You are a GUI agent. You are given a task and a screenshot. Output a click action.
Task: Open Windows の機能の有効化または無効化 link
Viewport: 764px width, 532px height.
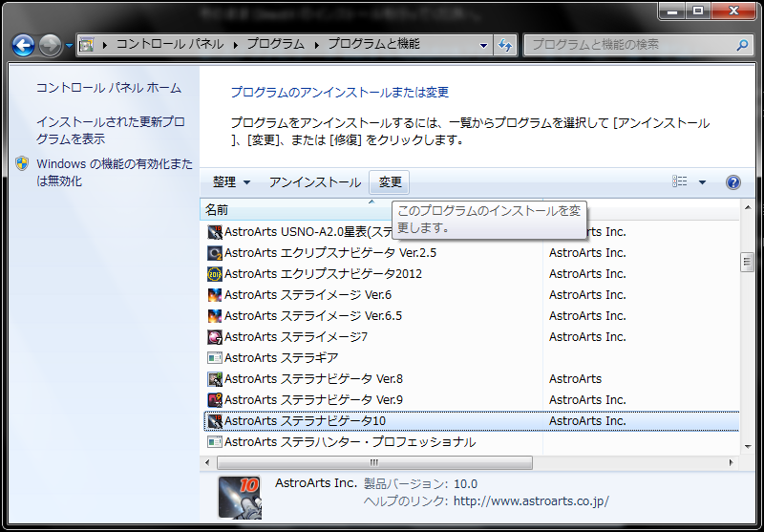(x=115, y=172)
